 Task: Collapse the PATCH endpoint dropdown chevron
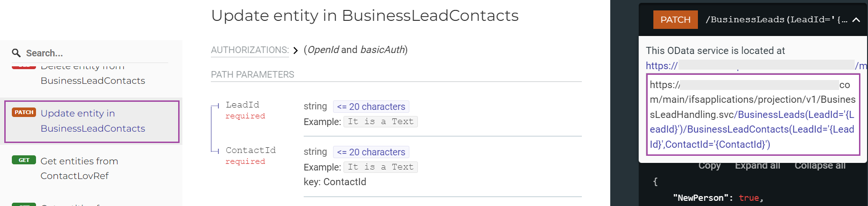(x=856, y=20)
